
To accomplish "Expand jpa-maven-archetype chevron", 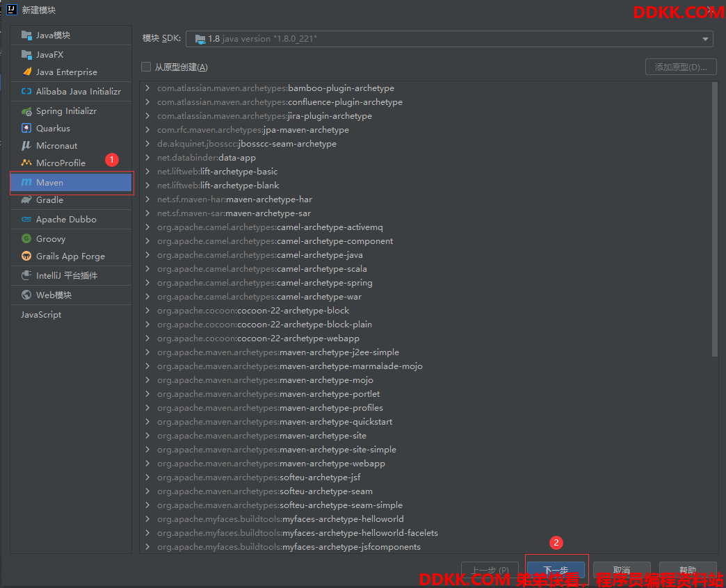I will tap(147, 129).
